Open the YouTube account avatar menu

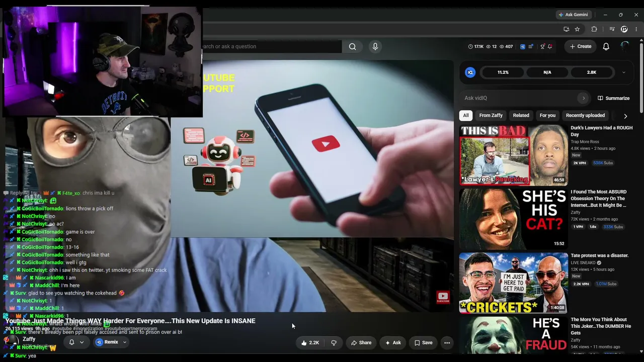(x=625, y=46)
